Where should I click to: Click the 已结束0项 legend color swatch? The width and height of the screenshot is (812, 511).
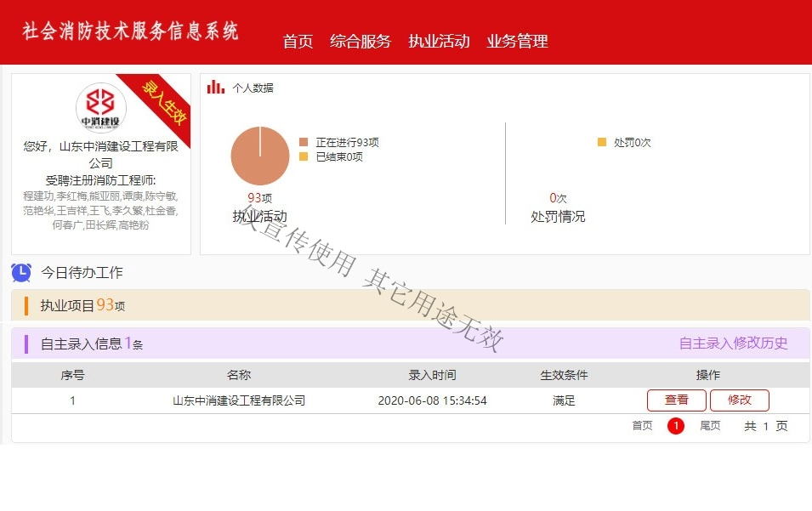tap(304, 156)
